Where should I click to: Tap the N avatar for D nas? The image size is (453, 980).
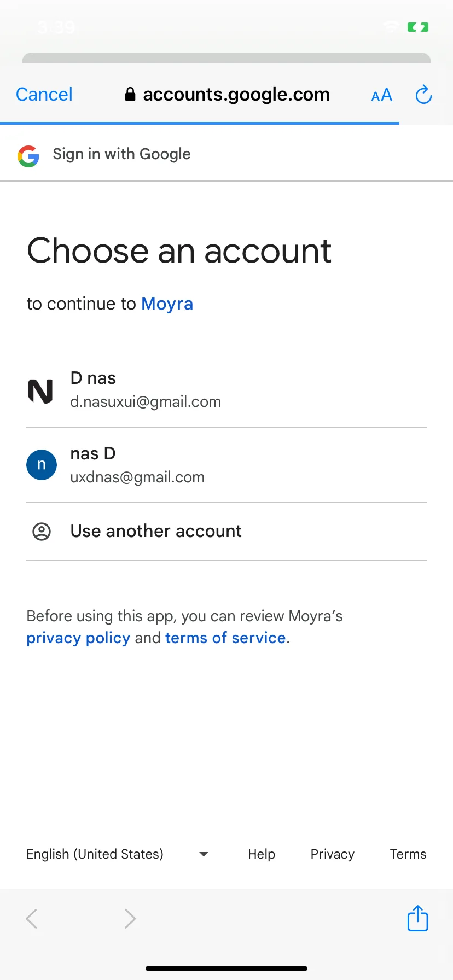pos(40,392)
